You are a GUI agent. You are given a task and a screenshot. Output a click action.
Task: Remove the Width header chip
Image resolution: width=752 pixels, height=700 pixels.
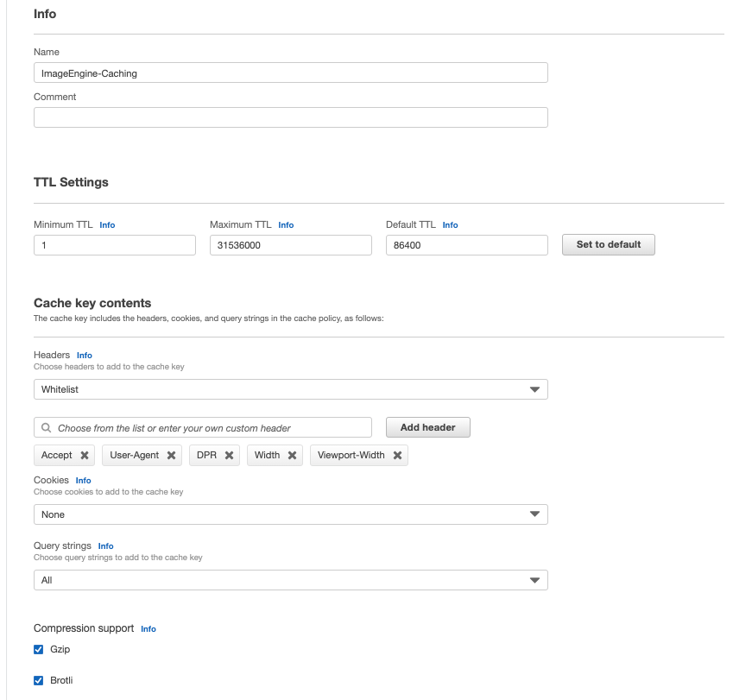pos(290,455)
